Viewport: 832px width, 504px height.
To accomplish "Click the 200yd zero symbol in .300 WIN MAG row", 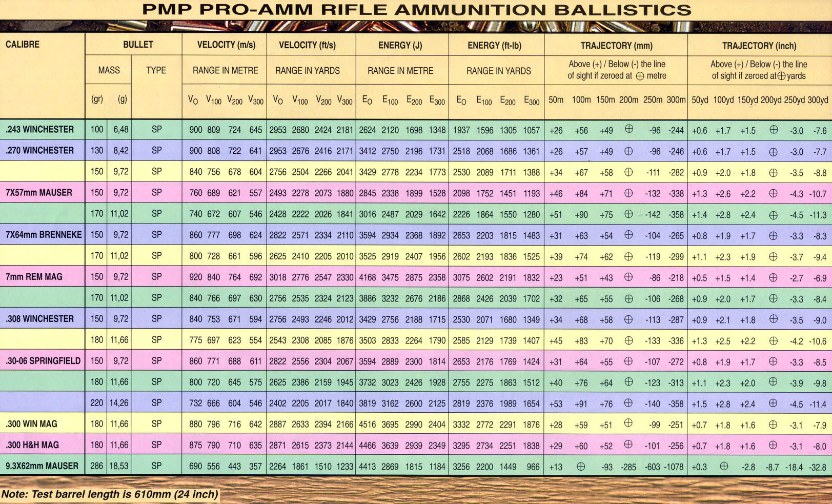I will tap(773, 424).
